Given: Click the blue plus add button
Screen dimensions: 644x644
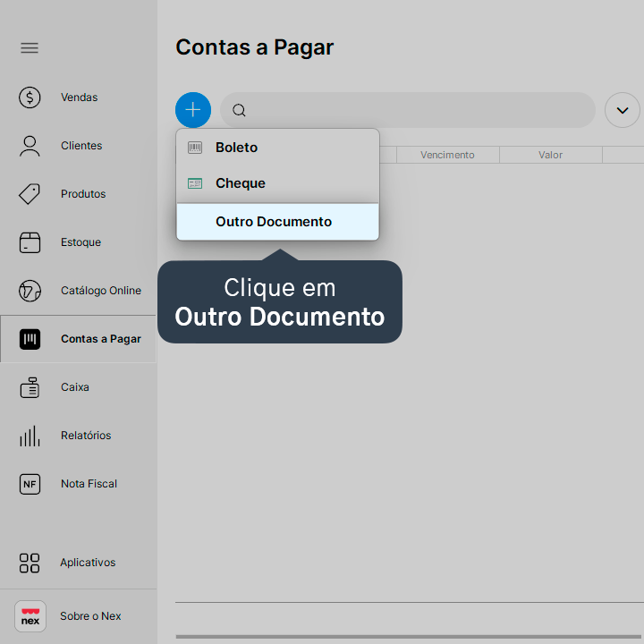Looking at the screenshot, I should coord(193,110).
